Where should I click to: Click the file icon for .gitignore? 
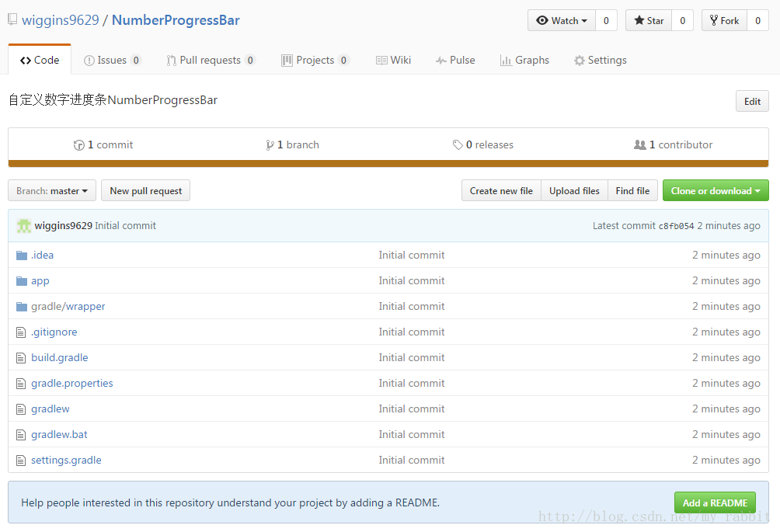pos(21,332)
